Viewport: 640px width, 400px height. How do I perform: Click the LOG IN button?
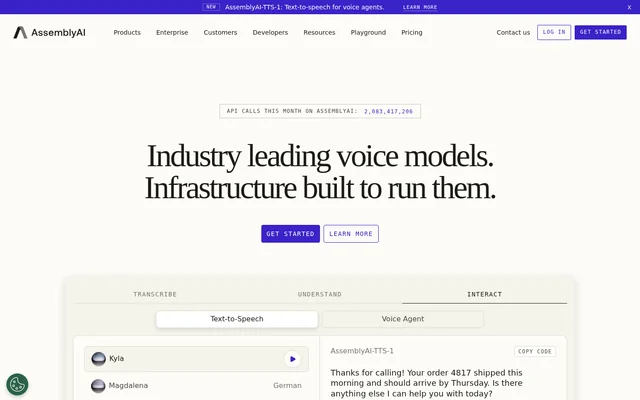(x=554, y=32)
